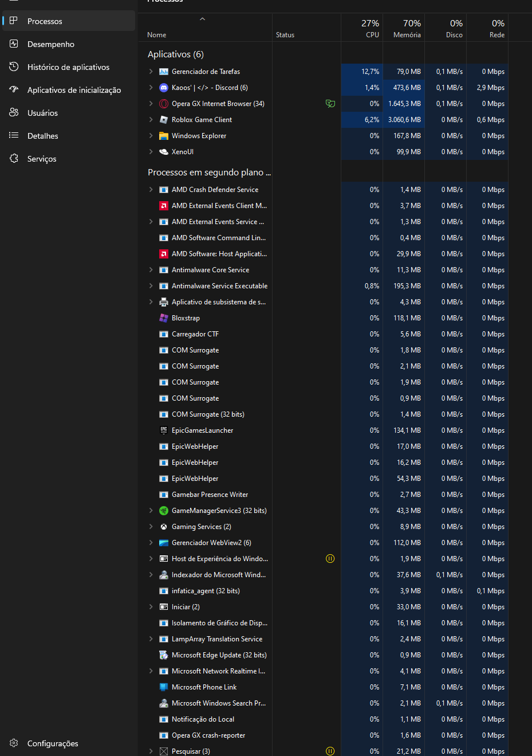Image resolution: width=532 pixels, height=756 pixels.
Task: Expand the Gerenciador de Tarefas process group
Action: pyautogui.click(x=151, y=72)
